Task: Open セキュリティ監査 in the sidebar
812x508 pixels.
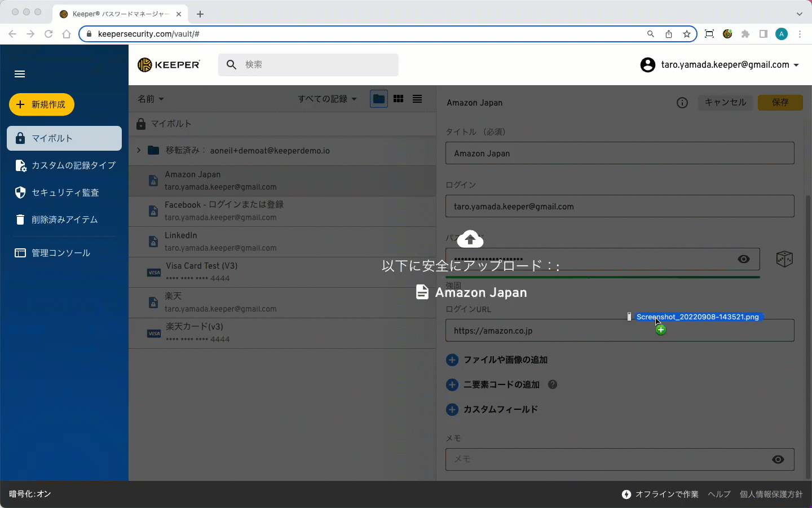Action: pyautogui.click(x=64, y=192)
